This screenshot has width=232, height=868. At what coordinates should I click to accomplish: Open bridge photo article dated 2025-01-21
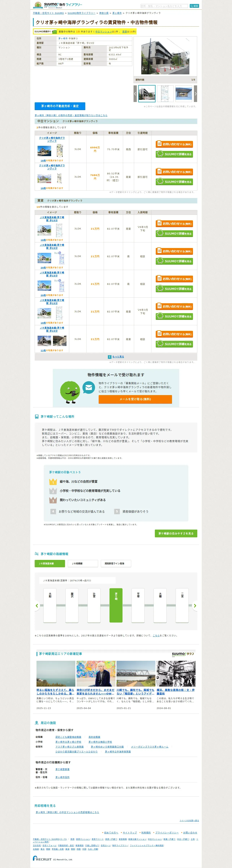point(136,673)
